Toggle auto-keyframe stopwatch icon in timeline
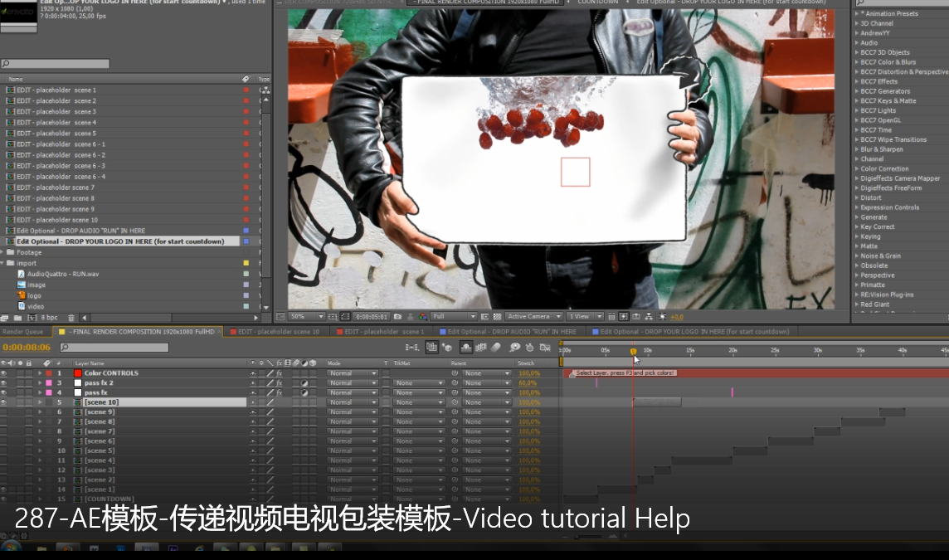Image resolution: width=949 pixels, height=560 pixels. pyautogui.click(x=529, y=348)
